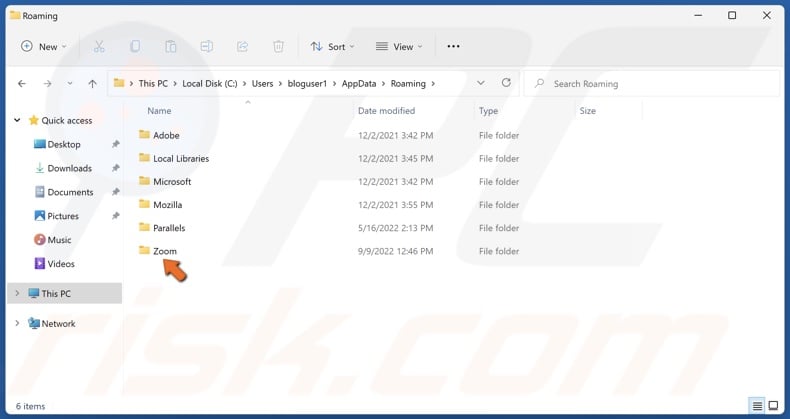This screenshot has height=419, width=790.
Task: Open the New dropdown menu
Action: pyautogui.click(x=44, y=47)
